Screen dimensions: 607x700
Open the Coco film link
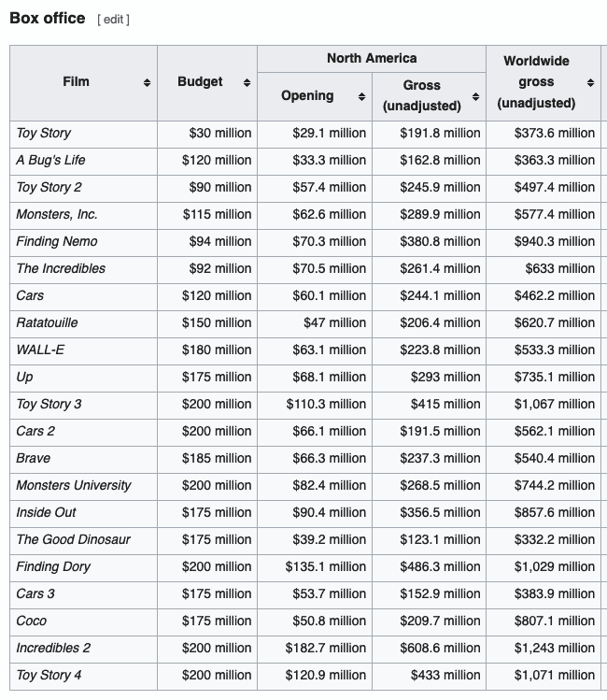point(31,621)
